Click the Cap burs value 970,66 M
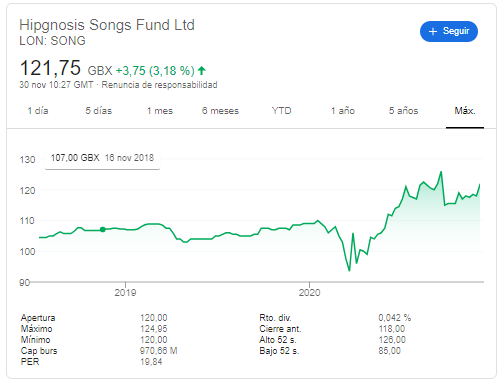Viewport: 503px width, 383px height. [159, 351]
